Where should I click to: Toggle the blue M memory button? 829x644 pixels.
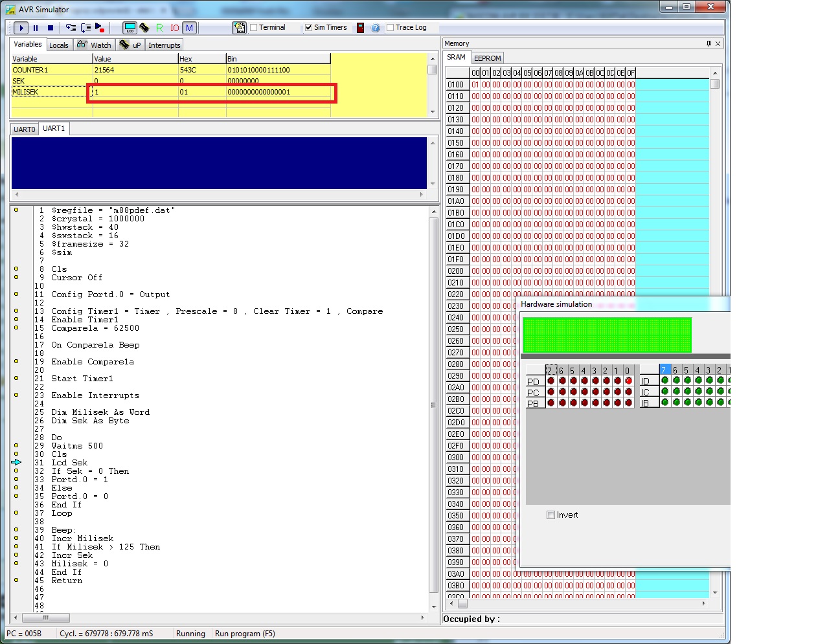click(x=189, y=28)
